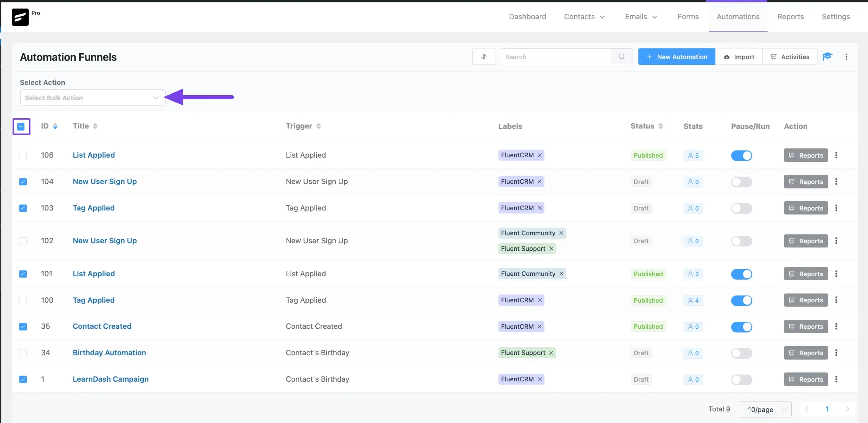This screenshot has width=868, height=423.
Task: Expand the Emails menu chevron
Action: (654, 17)
